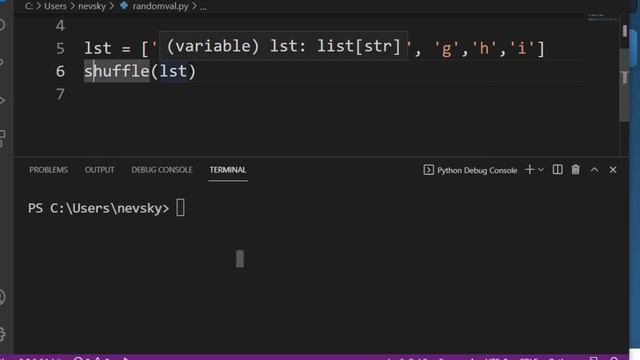Open the OUTPUT panel tab

(99, 170)
